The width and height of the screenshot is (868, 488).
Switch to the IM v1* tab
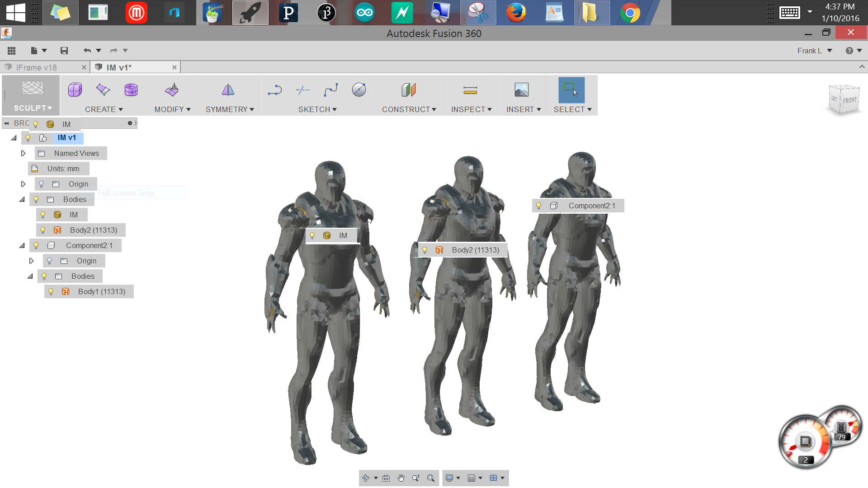tap(119, 67)
